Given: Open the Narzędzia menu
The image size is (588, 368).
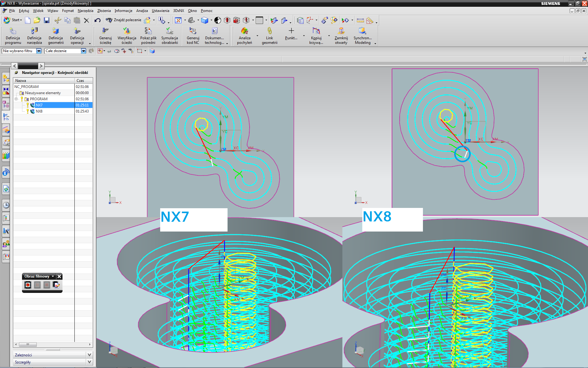Looking at the screenshot, I should pyautogui.click(x=85, y=11).
